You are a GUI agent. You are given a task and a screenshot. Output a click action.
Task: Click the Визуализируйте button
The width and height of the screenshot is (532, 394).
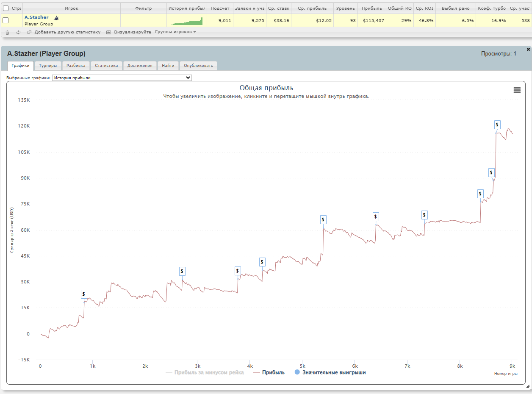tap(129, 32)
